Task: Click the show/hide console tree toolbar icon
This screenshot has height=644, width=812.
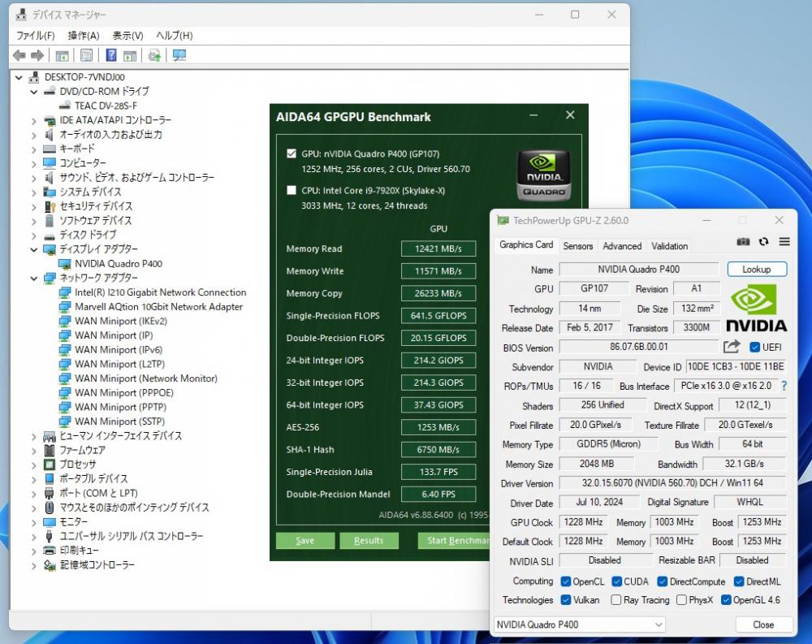Action: 62,55
